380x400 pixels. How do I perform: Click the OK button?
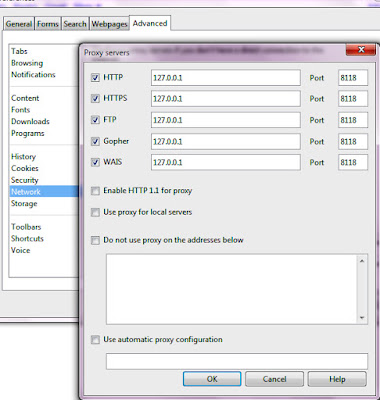212,379
